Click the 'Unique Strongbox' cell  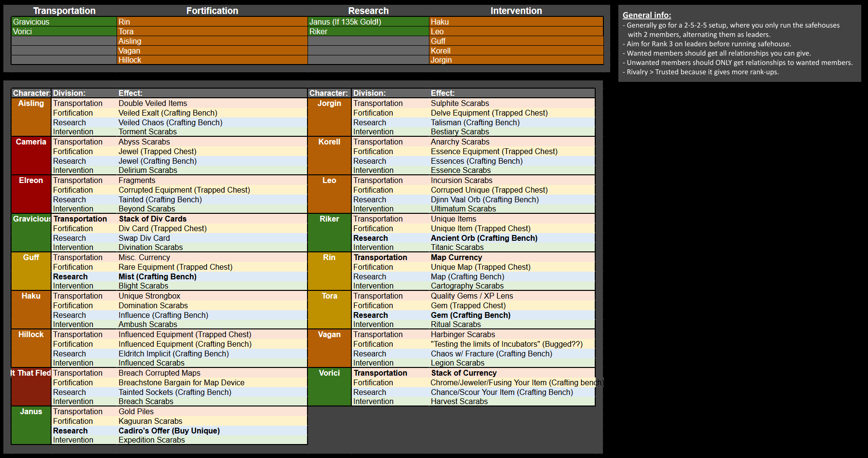tap(212, 296)
